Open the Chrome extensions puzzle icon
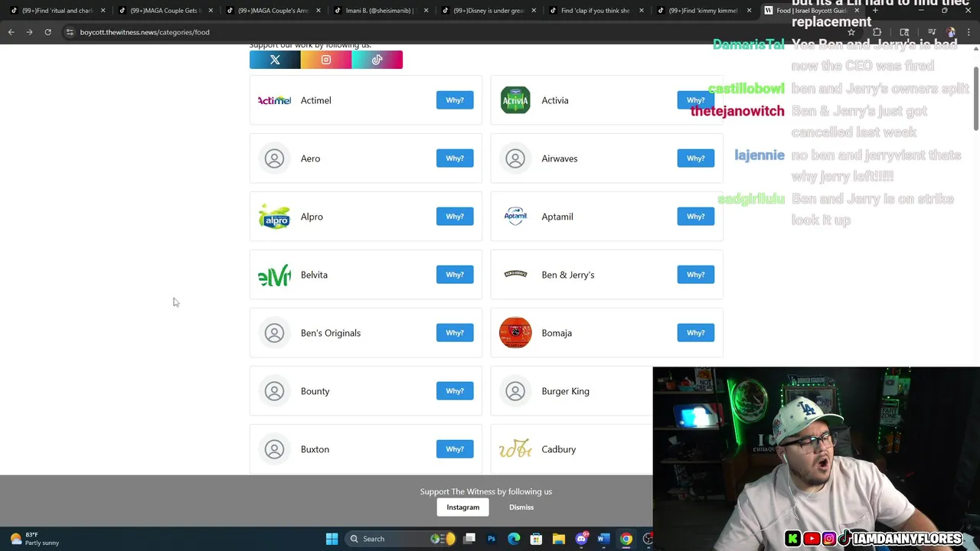The image size is (980, 551). (877, 32)
